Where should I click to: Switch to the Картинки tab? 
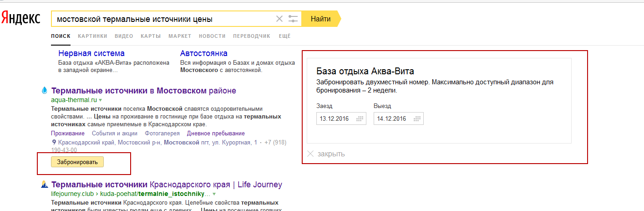(x=92, y=36)
